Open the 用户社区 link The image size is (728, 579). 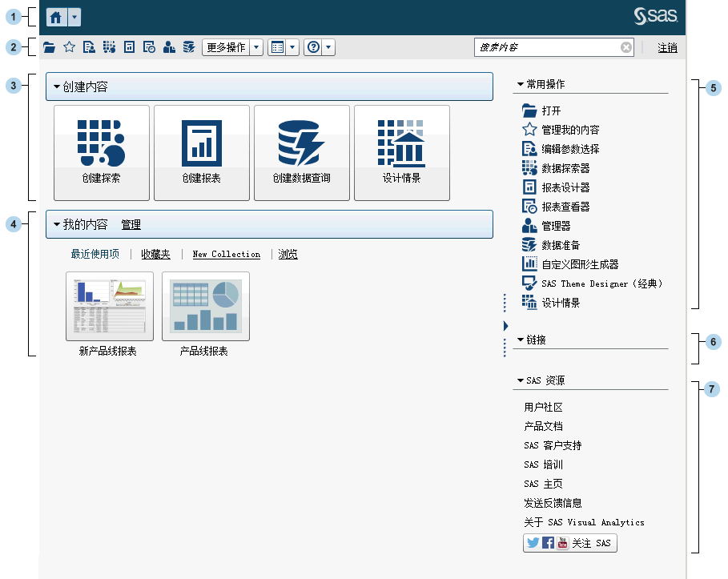tap(544, 408)
